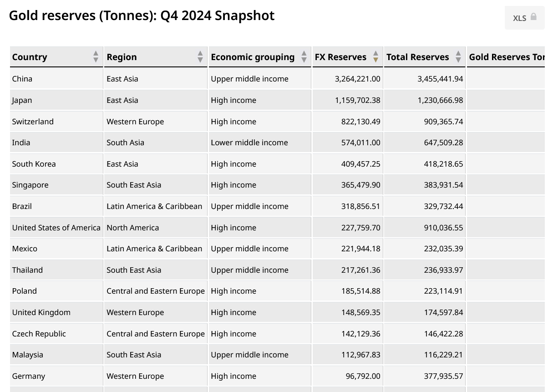Sort table by the Country sort arrows
This screenshot has width=553, height=392.
point(96,57)
